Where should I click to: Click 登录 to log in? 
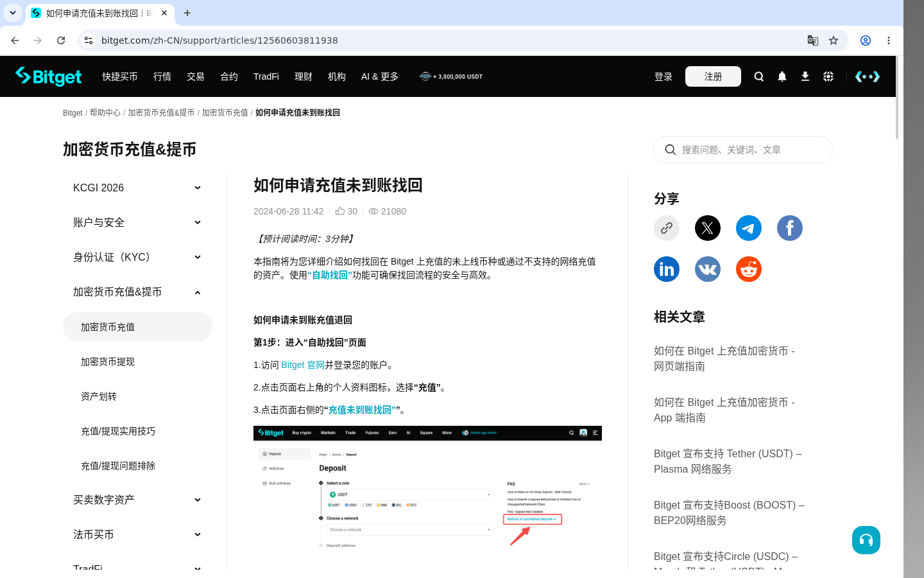pyautogui.click(x=663, y=76)
